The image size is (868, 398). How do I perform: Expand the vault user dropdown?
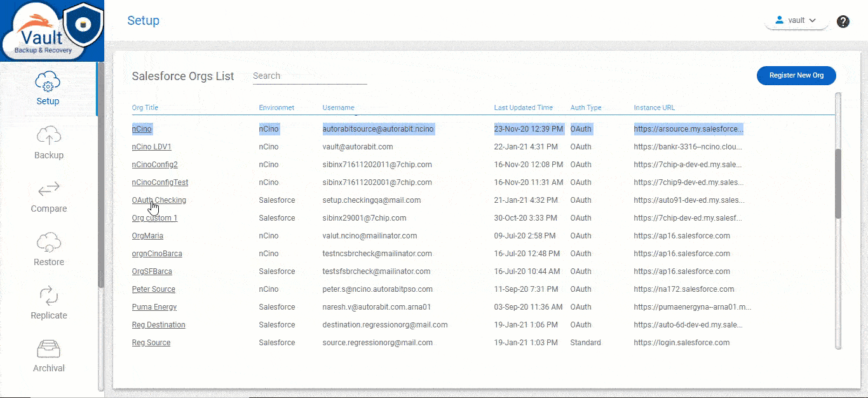(796, 20)
